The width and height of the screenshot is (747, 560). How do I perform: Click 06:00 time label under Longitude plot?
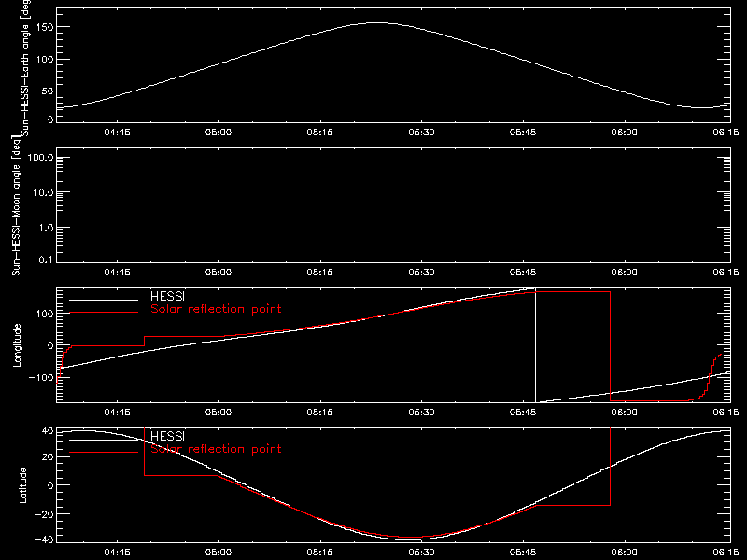[x=625, y=412]
